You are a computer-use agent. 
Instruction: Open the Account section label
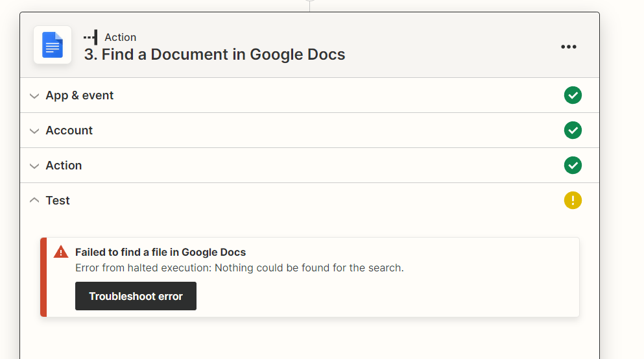coord(69,130)
